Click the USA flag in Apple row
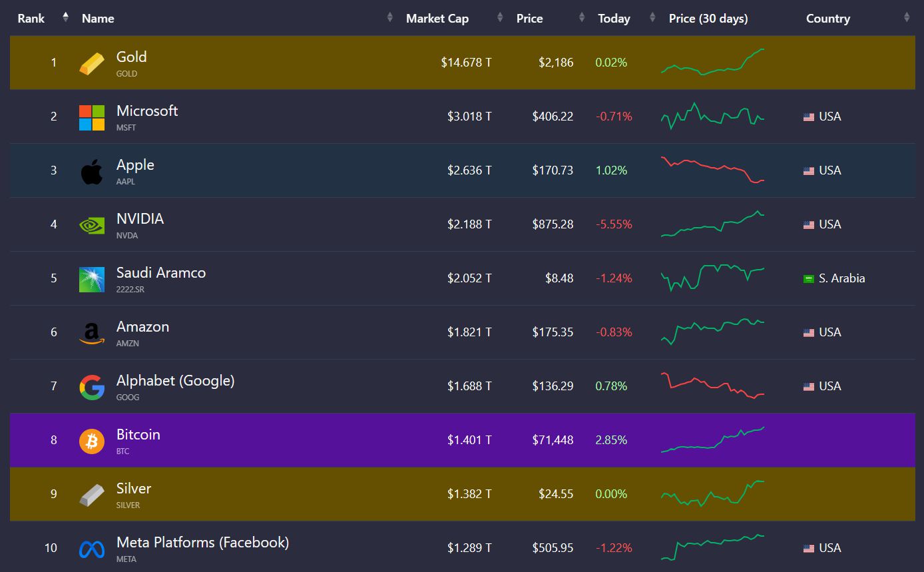 pos(809,171)
